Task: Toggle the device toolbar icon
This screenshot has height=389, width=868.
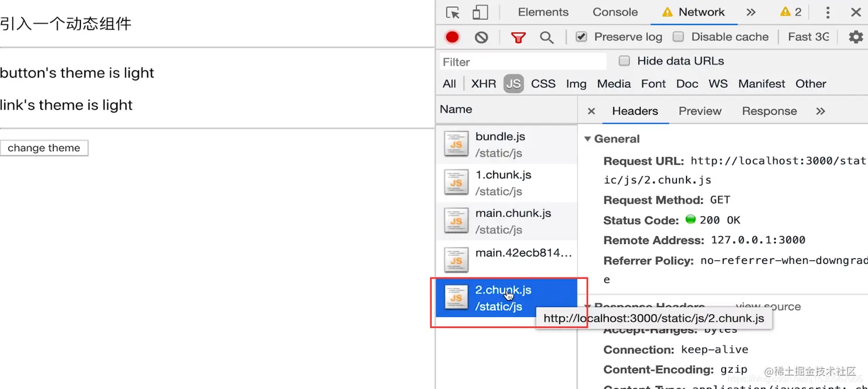Action: (480, 12)
